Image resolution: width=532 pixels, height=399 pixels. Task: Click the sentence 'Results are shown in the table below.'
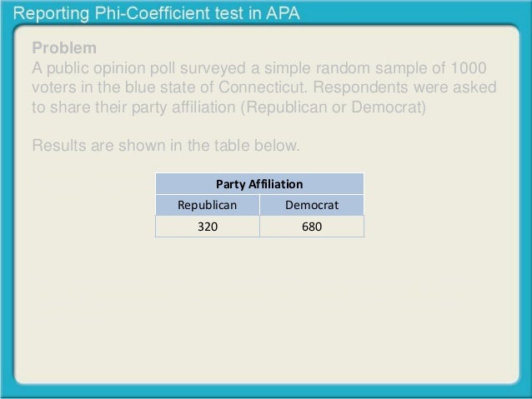[x=166, y=146]
